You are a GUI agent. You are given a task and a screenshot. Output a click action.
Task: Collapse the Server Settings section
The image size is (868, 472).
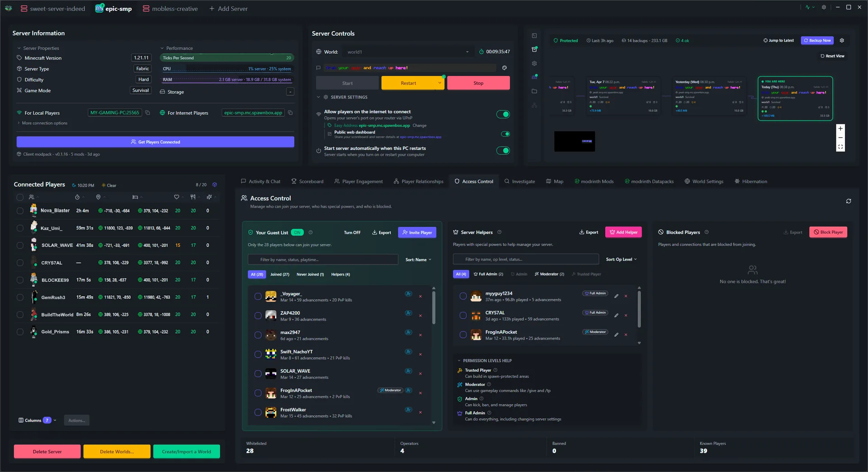[319, 97]
